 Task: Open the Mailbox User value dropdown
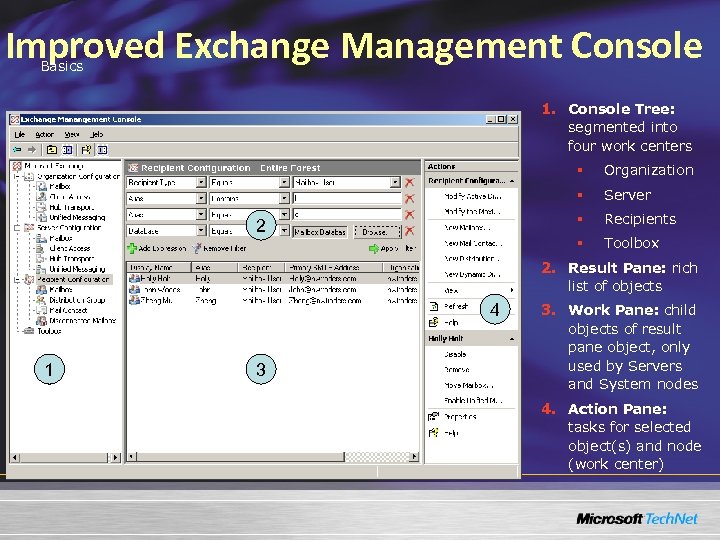[395, 182]
